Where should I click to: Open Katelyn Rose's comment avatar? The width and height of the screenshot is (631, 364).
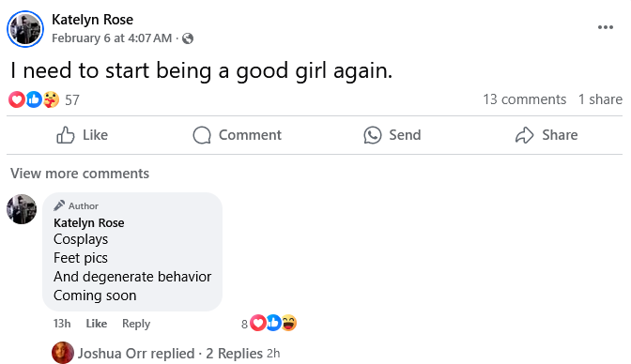pyautogui.click(x=22, y=209)
